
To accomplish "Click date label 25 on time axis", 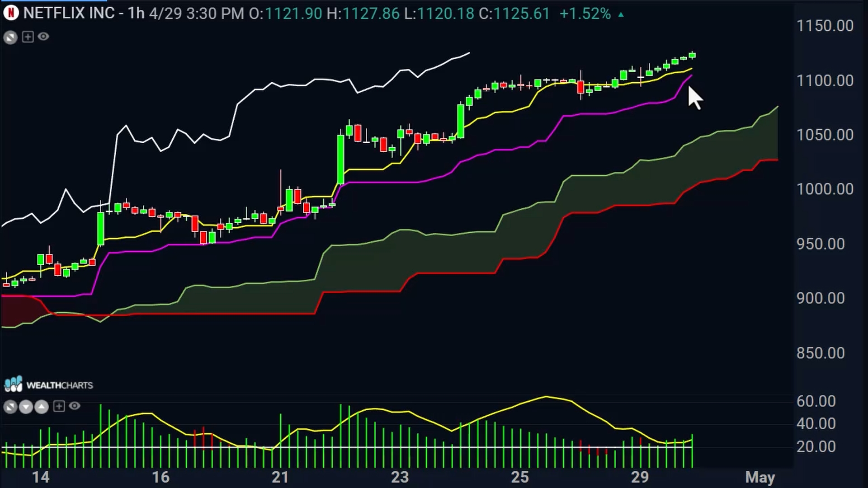I will point(520,478).
